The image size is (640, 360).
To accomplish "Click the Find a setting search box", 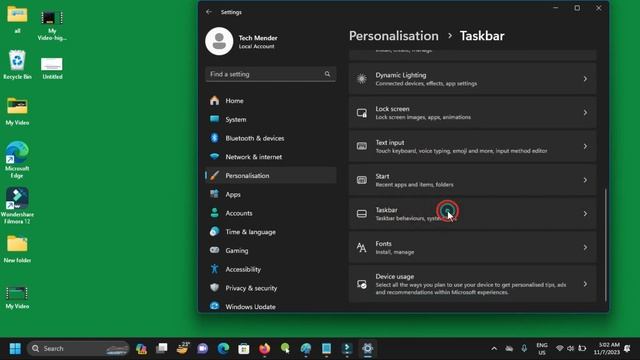I will (271, 74).
